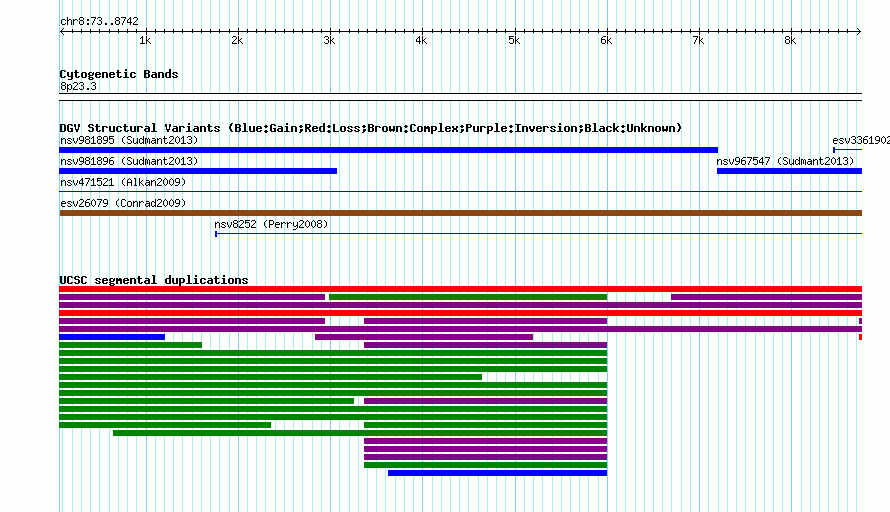Screen dimensions: 890x512
Task: Click the 3k ruler tick label
Action: (329, 40)
